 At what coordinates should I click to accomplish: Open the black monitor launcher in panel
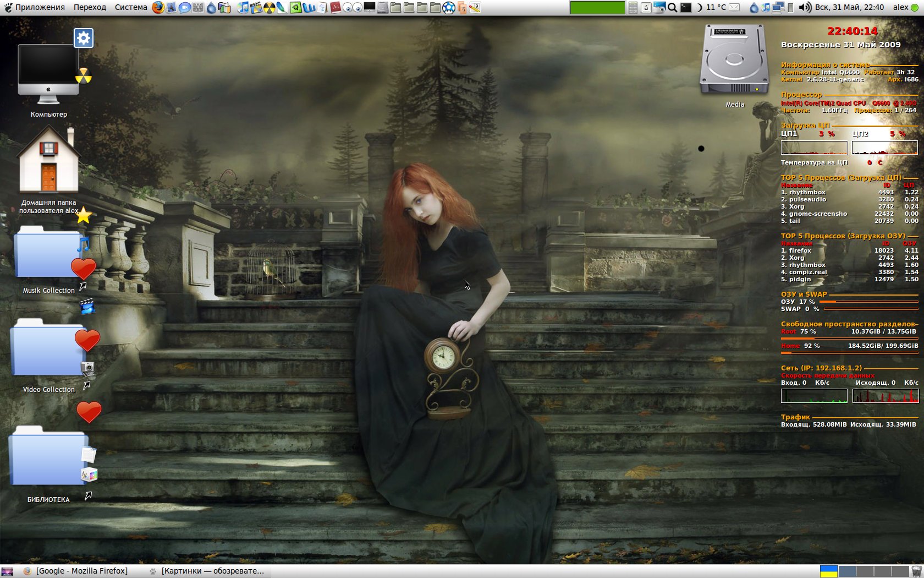[x=370, y=8]
